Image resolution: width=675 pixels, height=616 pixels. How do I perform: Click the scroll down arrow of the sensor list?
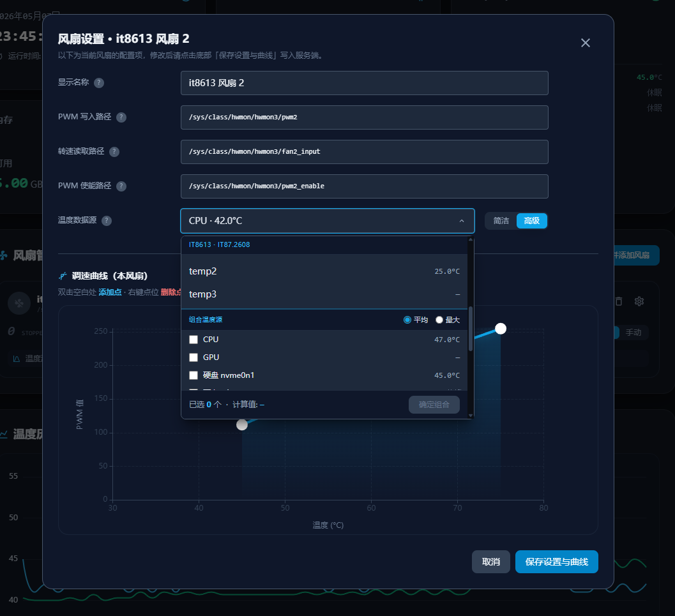[471, 416]
